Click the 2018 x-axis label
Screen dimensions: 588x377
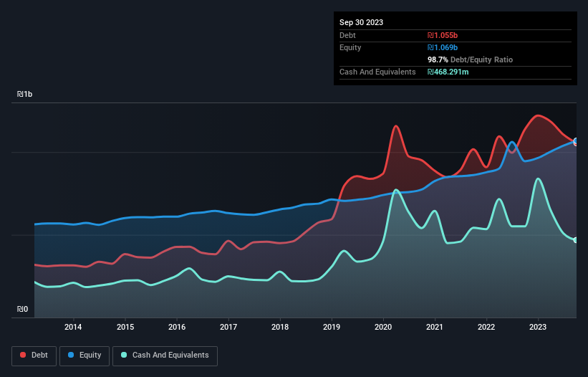point(280,327)
